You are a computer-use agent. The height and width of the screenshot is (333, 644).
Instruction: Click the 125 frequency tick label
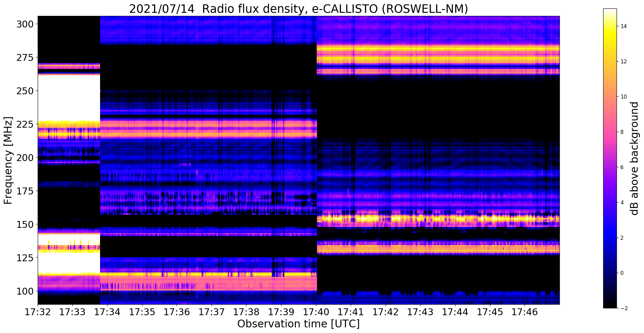tap(25, 258)
